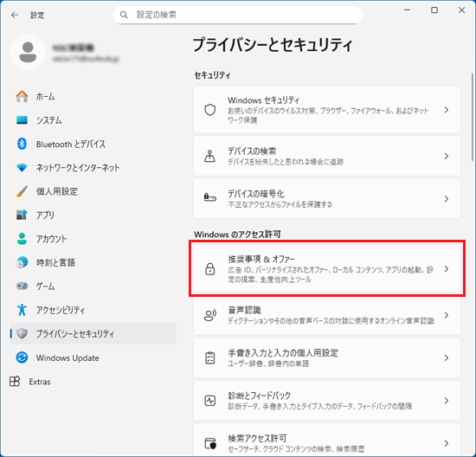This screenshot has height=457, width=476.
Task: Click the 検索アクセス許可 icon
Action: pos(209,443)
